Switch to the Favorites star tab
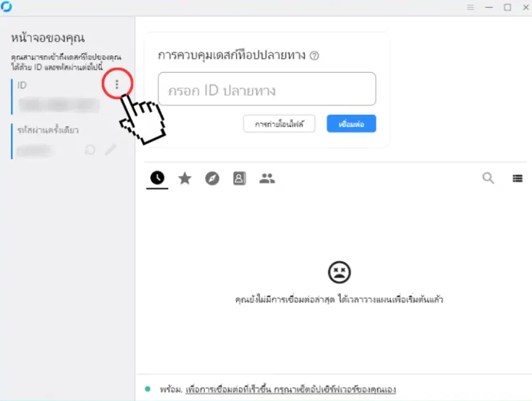Image resolution: width=532 pixels, height=401 pixels. tap(185, 178)
